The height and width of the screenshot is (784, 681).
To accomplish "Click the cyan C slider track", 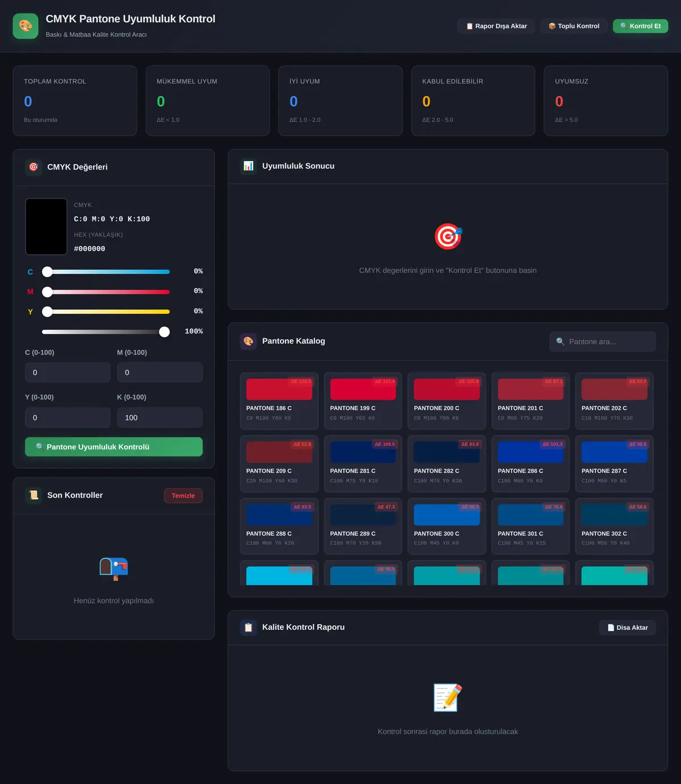I will pos(106,272).
